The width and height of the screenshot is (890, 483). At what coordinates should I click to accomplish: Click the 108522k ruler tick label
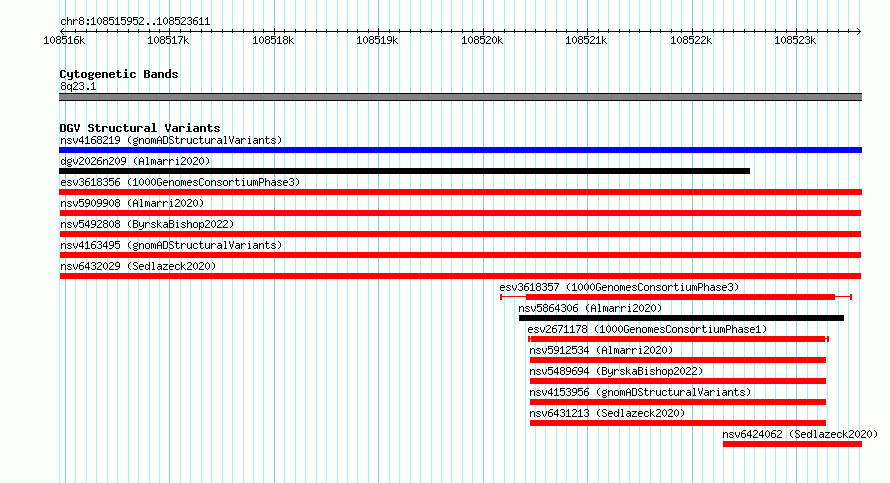pyautogui.click(x=691, y=40)
